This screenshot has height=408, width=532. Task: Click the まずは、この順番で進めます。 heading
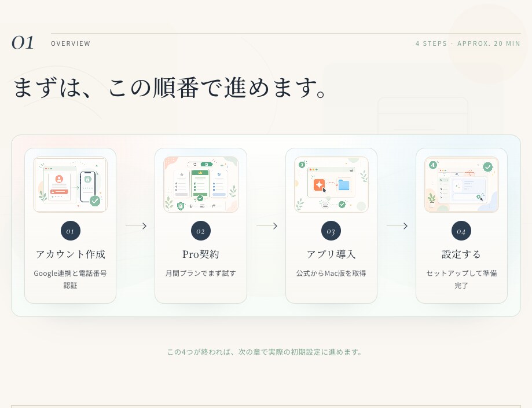click(x=170, y=88)
